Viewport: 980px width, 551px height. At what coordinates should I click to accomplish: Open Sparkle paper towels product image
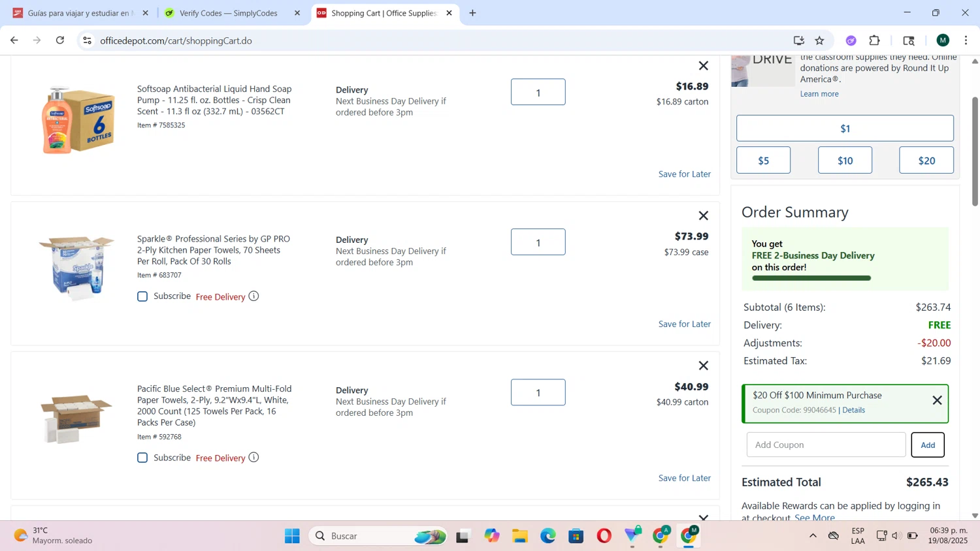tap(77, 268)
